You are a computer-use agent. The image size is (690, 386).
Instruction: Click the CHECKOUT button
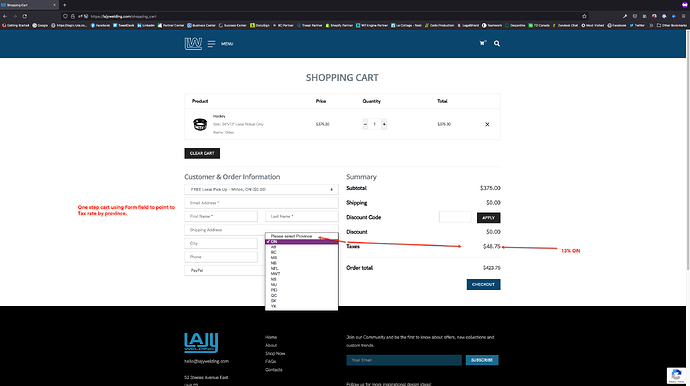[483, 284]
